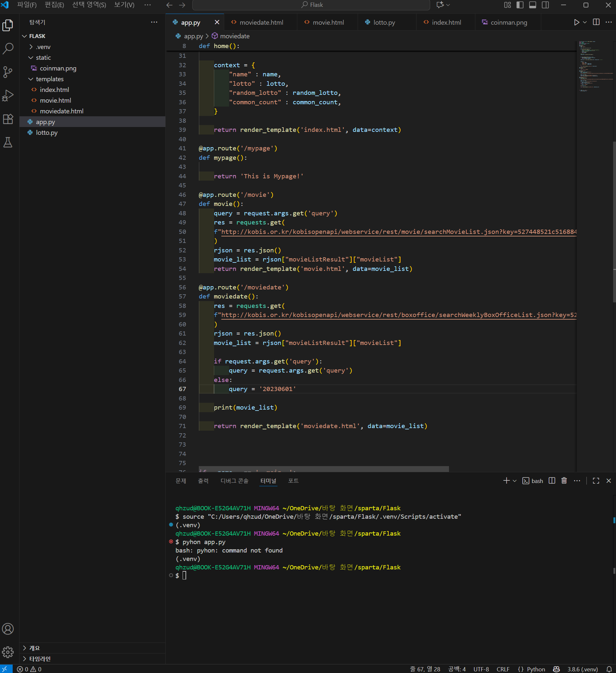Open the 파일(F) menu
Screen dimensions: 616x673
(27, 5)
